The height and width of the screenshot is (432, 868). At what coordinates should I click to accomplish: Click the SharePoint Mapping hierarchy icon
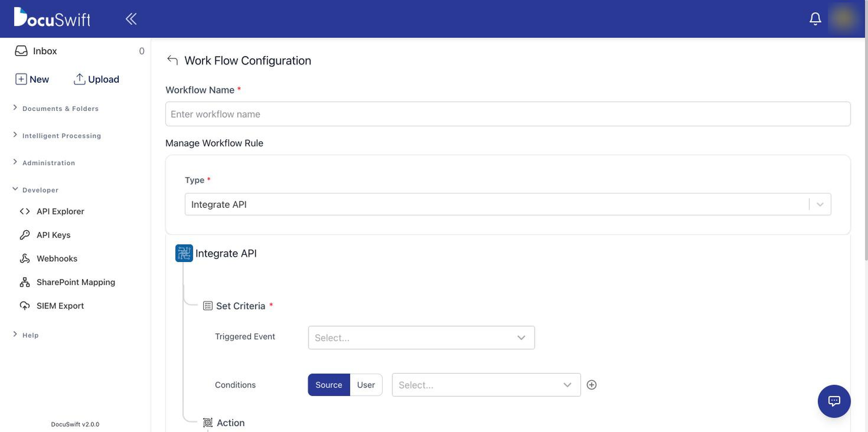pyautogui.click(x=25, y=282)
